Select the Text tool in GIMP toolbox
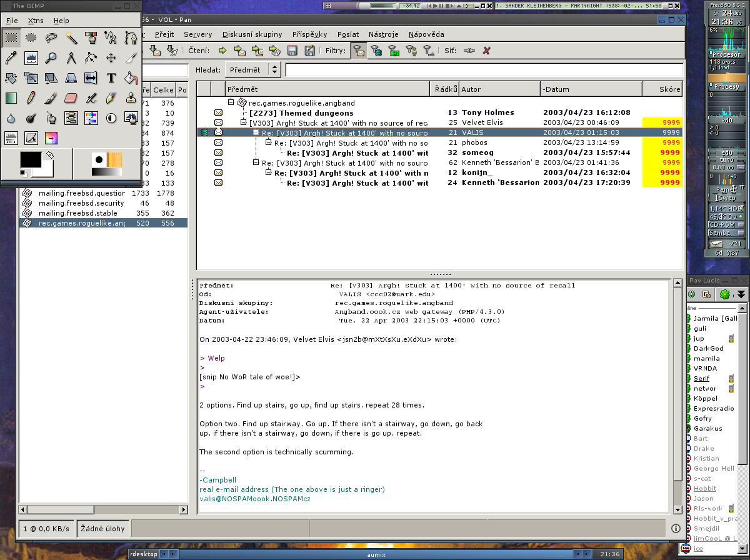Image resolution: width=750 pixels, height=560 pixels. (x=111, y=78)
